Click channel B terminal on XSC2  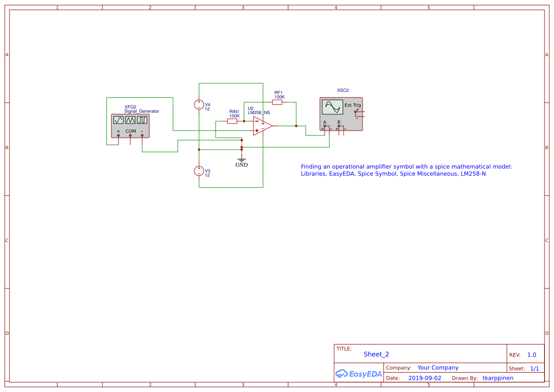click(x=339, y=126)
